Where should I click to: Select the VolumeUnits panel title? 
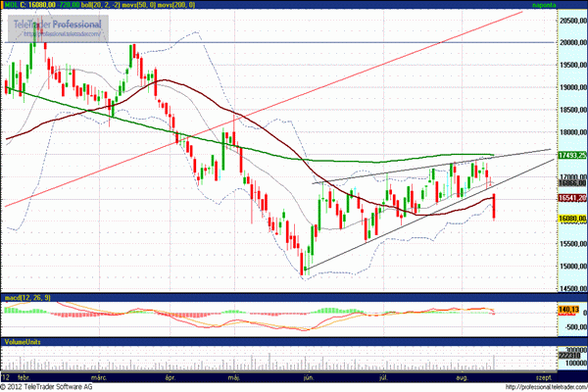pos(23,342)
